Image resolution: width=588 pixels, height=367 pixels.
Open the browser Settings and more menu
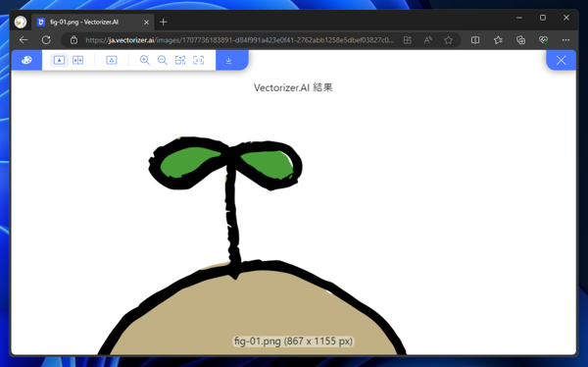pyautogui.click(x=565, y=40)
